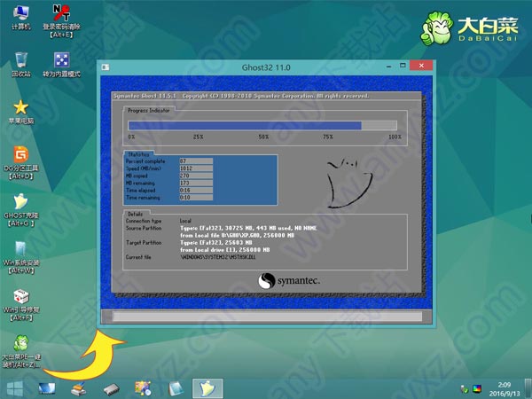Click the Target Partition label
The image size is (532, 399).
[144, 243]
